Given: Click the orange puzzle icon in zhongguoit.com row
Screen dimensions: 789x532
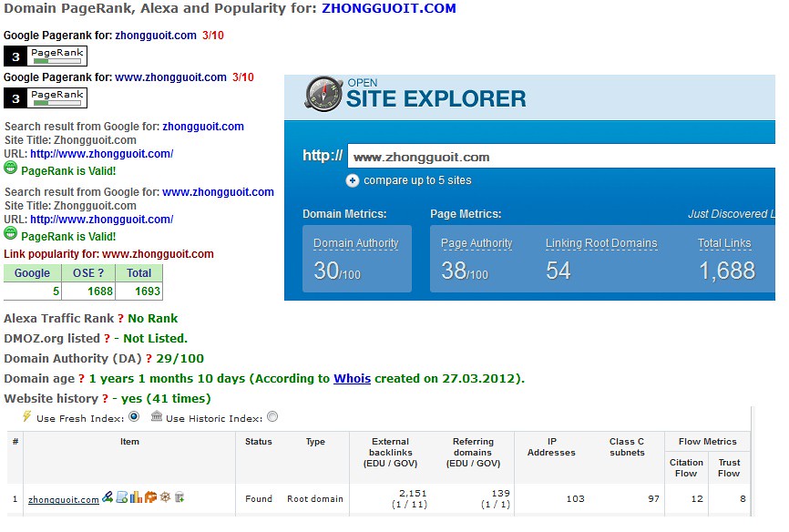Looking at the screenshot, I should click(150, 497).
